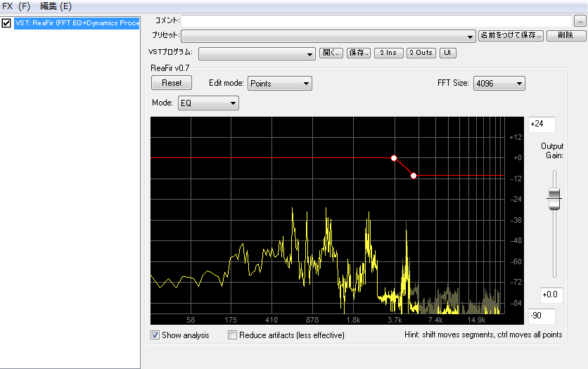Screen dimensions: 588x369
Task: Click the Reset button
Action: (172, 83)
